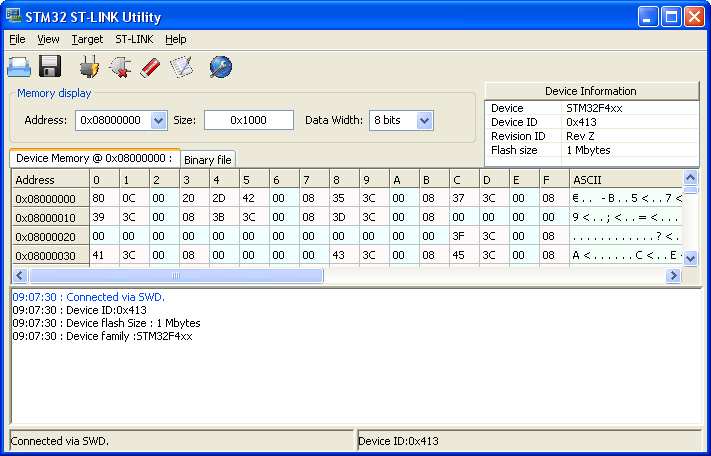Click memory table scroll up arrow
Viewport: 711px width, 456px height.
690,177
